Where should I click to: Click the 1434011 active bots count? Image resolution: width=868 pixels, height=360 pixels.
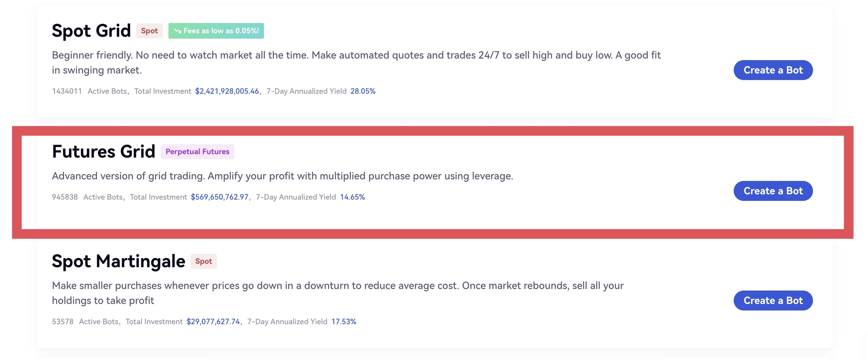pyautogui.click(x=67, y=91)
